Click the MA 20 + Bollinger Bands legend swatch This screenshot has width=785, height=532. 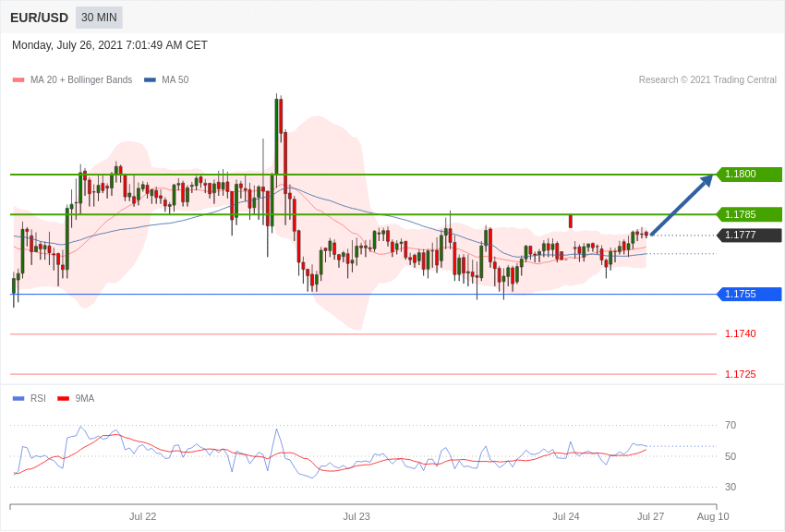coord(18,80)
